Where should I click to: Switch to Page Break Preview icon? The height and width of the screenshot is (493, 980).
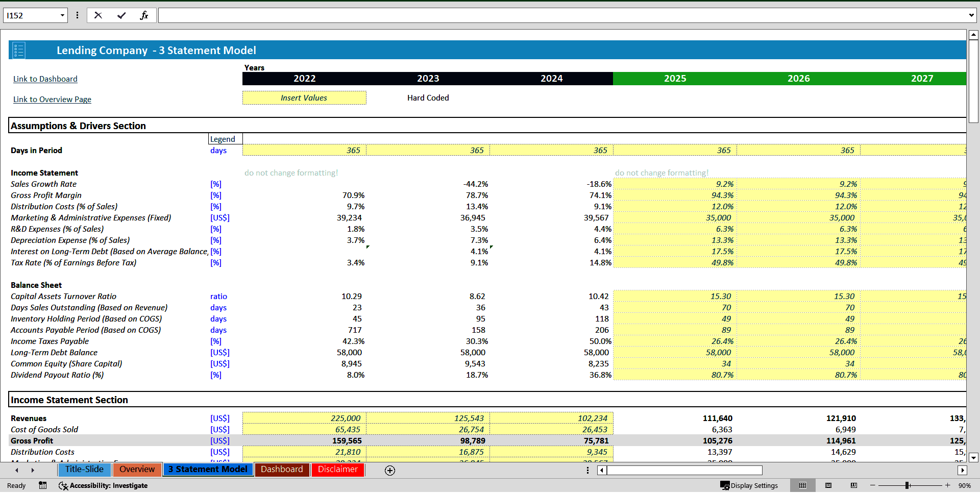click(x=854, y=485)
